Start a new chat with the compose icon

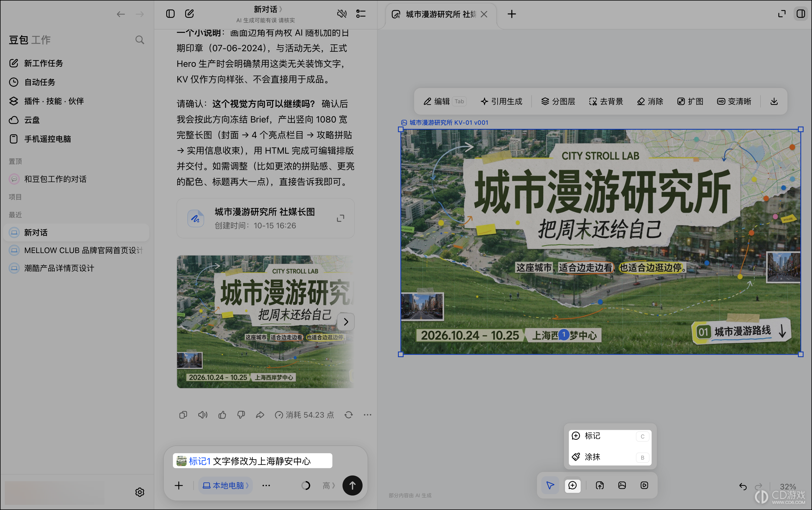(x=190, y=14)
